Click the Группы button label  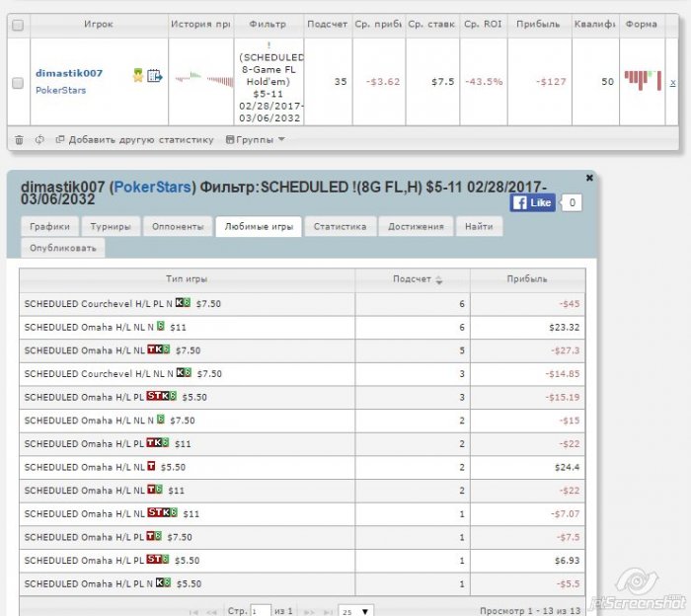[x=255, y=140]
